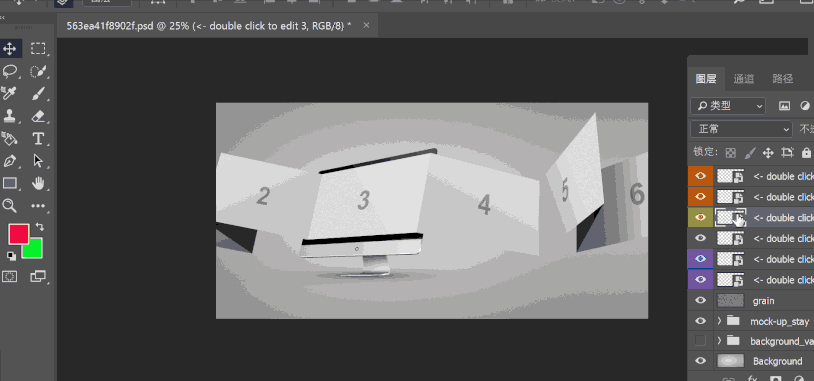The height and width of the screenshot is (381, 814).
Task: Hide the second orange-labeled layer
Action: click(x=700, y=197)
